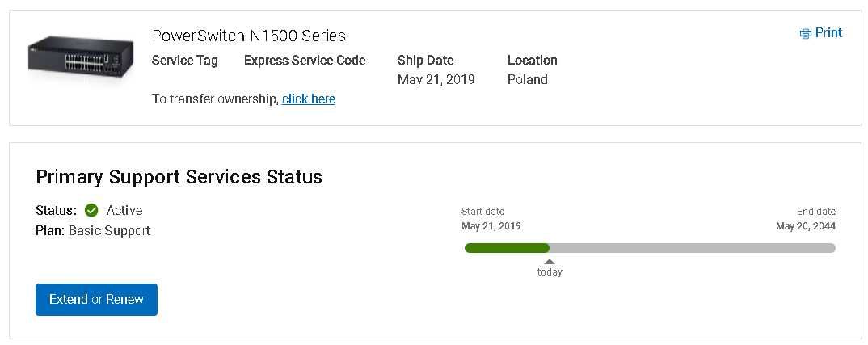
Task: Click the End date May 20, 2044
Action: [x=806, y=226]
